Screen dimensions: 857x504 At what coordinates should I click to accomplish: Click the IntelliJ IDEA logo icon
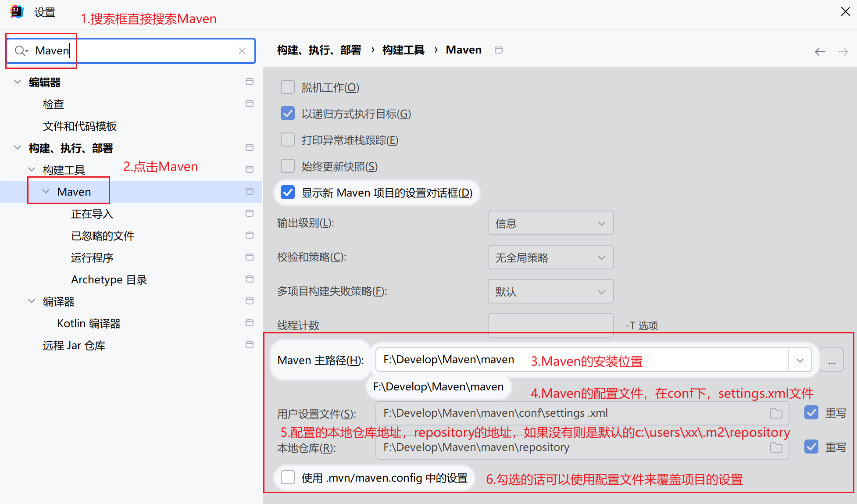[17, 11]
